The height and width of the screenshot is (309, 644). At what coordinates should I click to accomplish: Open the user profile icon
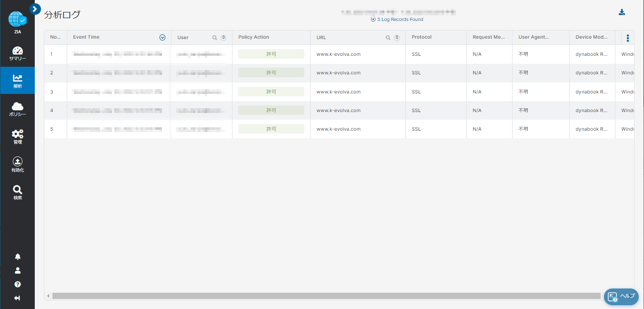coord(18,270)
